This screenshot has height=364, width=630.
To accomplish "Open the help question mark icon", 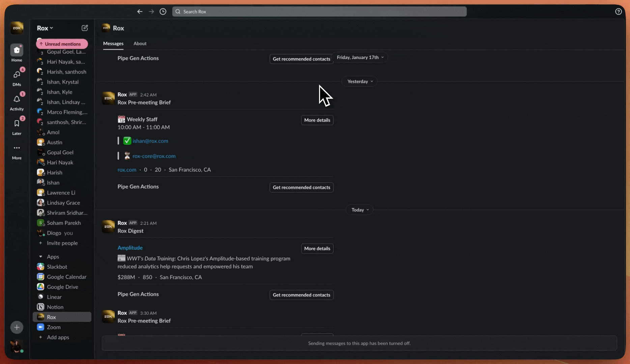I will (618, 11).
